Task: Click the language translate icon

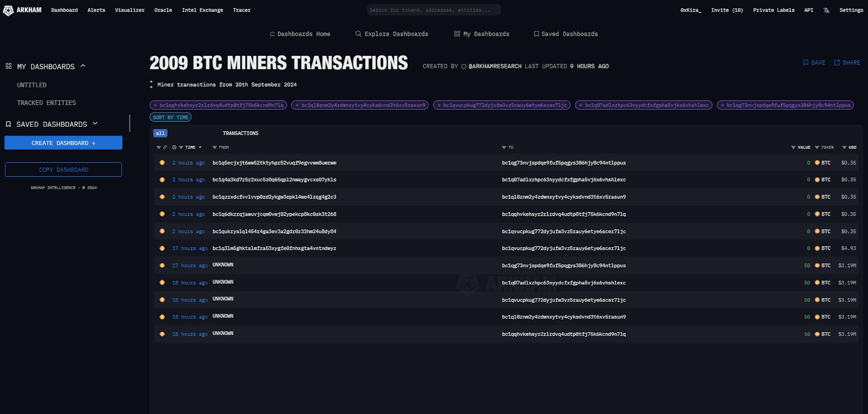Action: pyautogui.click(x=826, y=10)
